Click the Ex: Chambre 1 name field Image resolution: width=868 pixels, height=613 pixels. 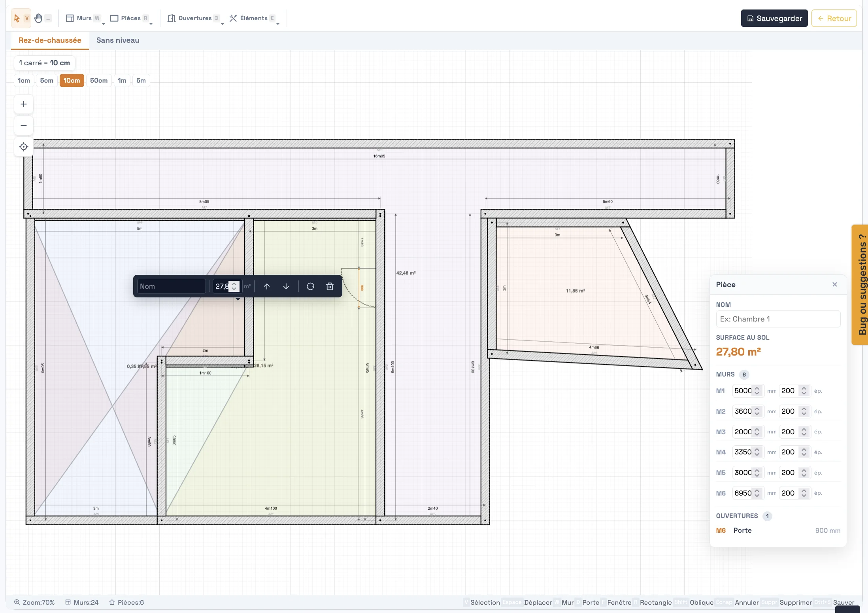coord(778,319)
